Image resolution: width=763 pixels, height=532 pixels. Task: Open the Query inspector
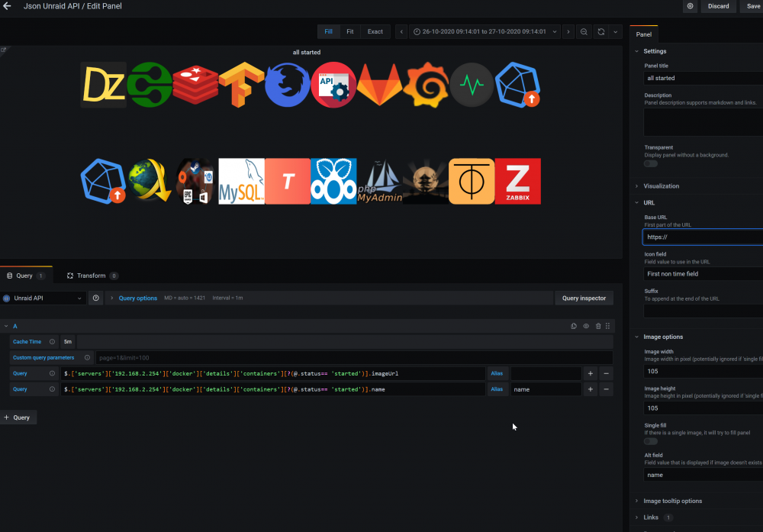click(584, 298)
